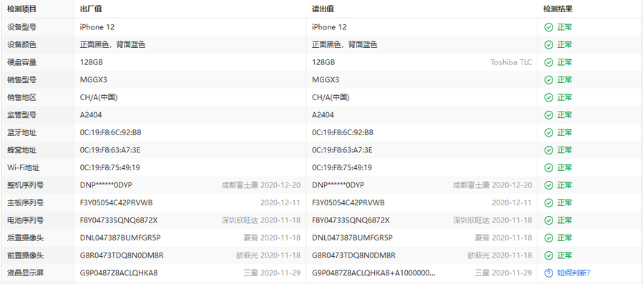Click the truncated 液晶显示屏 read-out serial number
This screenshot has width=644, height=284.
(374, 273)
